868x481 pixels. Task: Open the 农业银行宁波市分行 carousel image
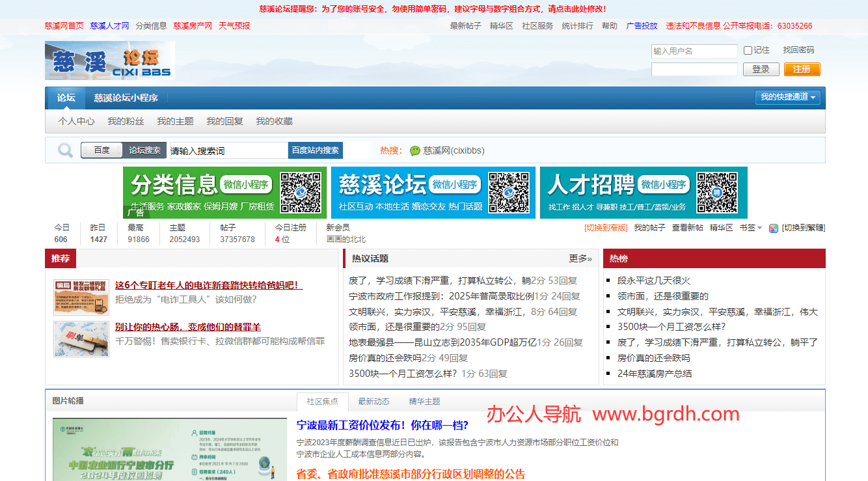click(170, 449)
